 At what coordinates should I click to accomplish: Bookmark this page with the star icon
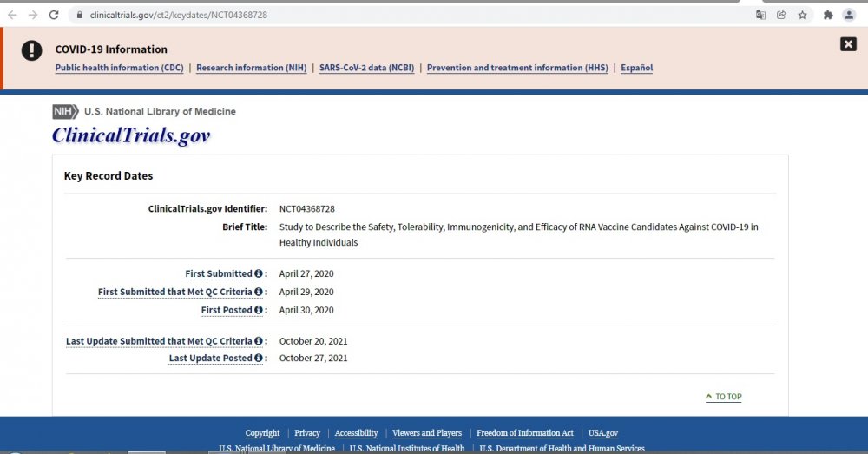coord(802,15)
